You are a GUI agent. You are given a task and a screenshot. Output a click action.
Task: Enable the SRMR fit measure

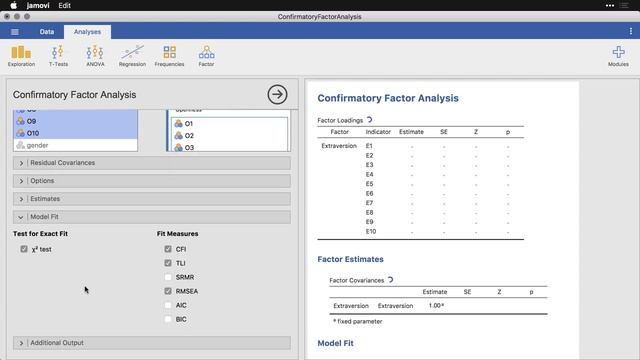pos(168,277)
